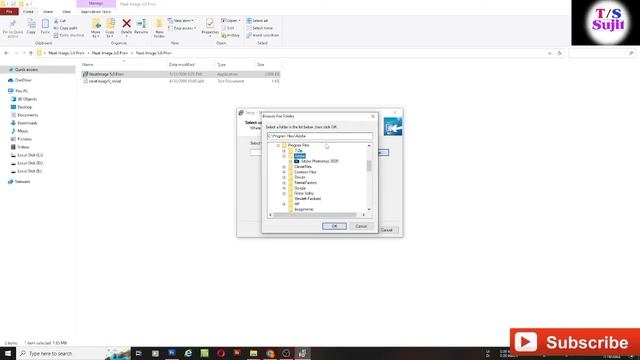Image resolution: width=640 pixels, height=360 pixels.
Task: Click OK in Browse For Folder dialog
Action: (334, 226)
